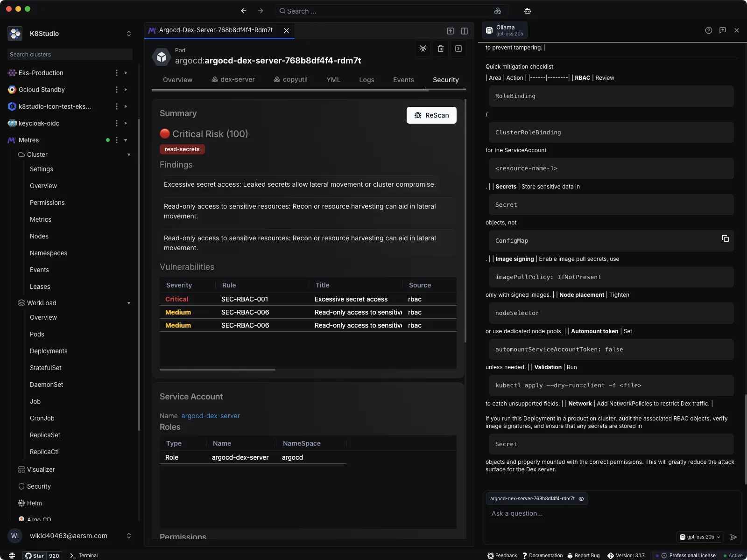747x560 pixels.
Task: Open Terminal from the status bar
Action: point(84,555)
